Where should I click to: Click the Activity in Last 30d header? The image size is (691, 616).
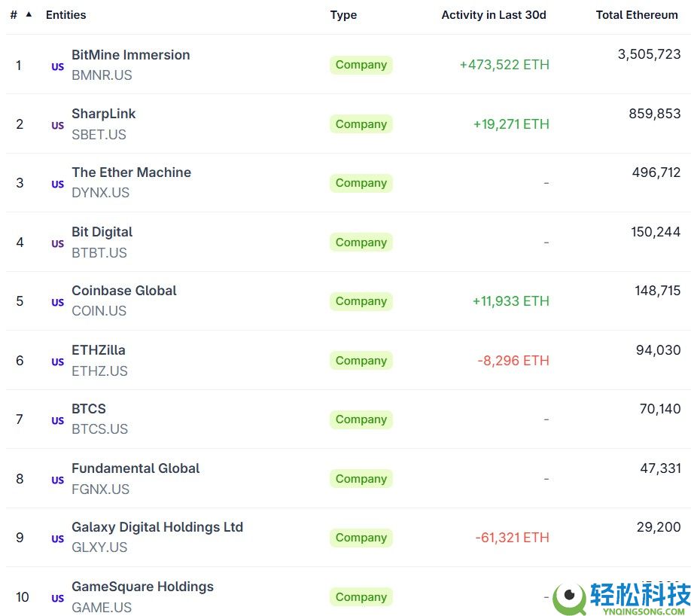(x=495, y=14)
